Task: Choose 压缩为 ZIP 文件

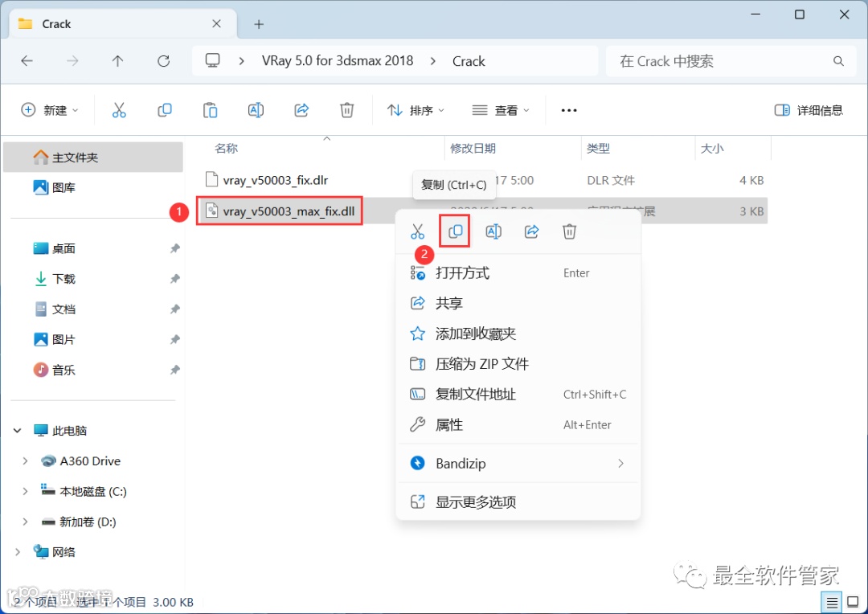Action: (518, 364)
